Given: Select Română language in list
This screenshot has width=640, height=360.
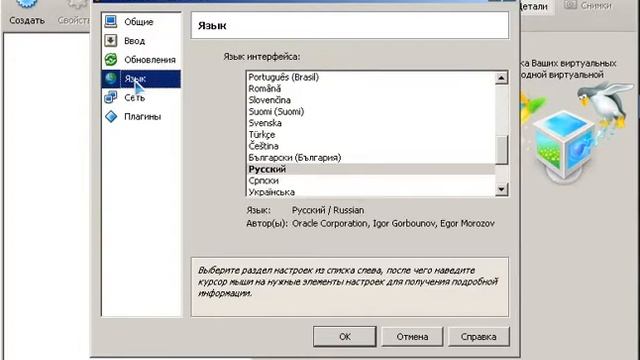Looking at the screenshot, I should (371, 89).
